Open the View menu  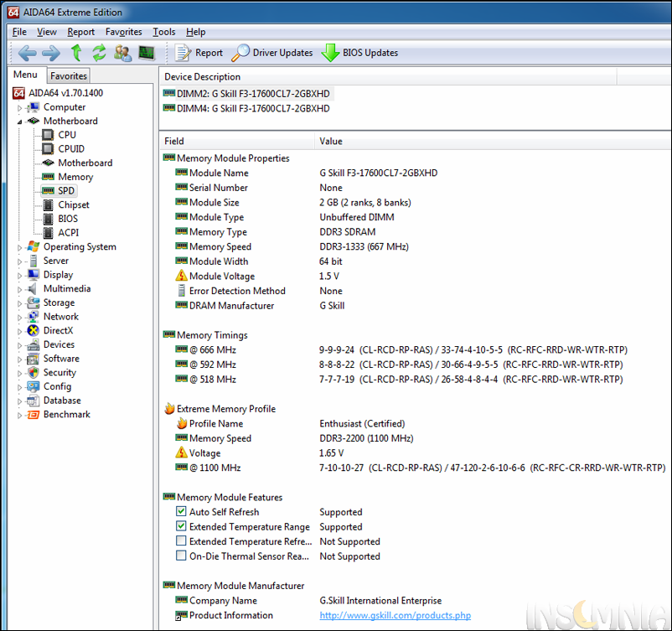coord(46,32)
